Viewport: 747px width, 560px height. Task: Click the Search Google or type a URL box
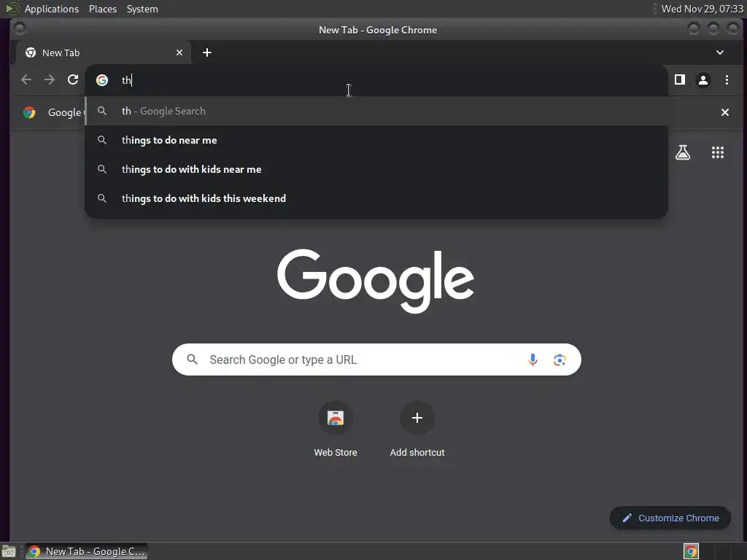pos(376,359)
